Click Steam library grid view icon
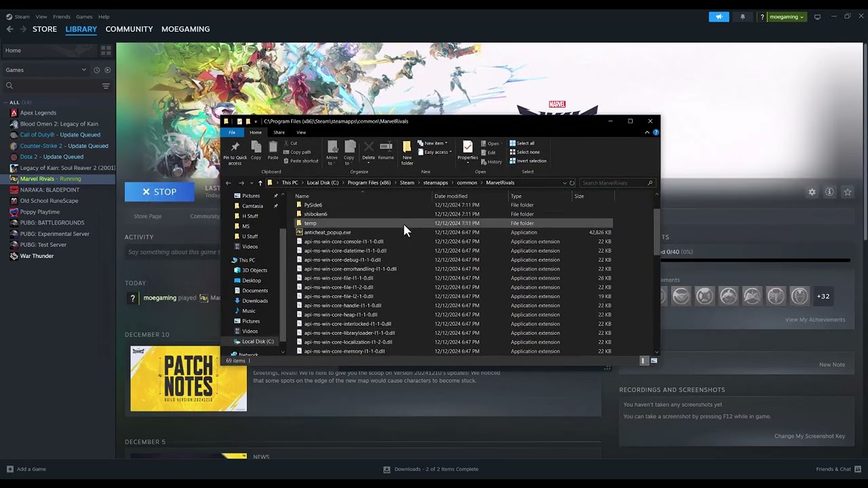This screenshot has height=488, width=868. tap(106, 50)
